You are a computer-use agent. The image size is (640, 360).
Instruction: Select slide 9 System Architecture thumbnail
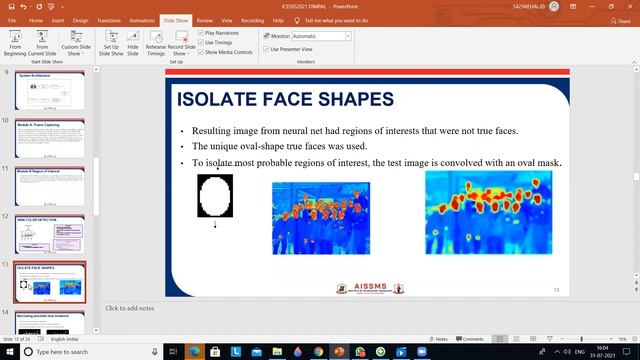click(x=50, y=90)
